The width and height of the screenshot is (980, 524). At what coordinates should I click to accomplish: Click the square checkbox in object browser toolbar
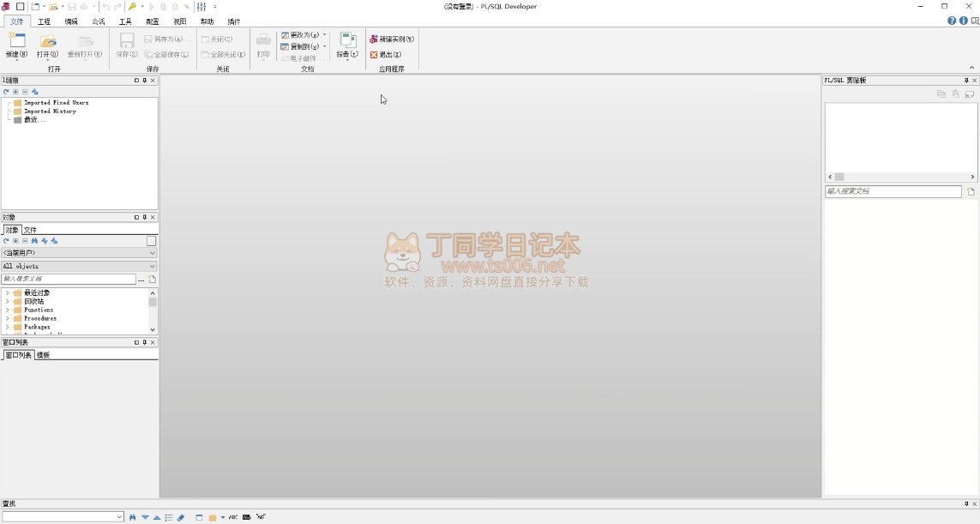151,241
